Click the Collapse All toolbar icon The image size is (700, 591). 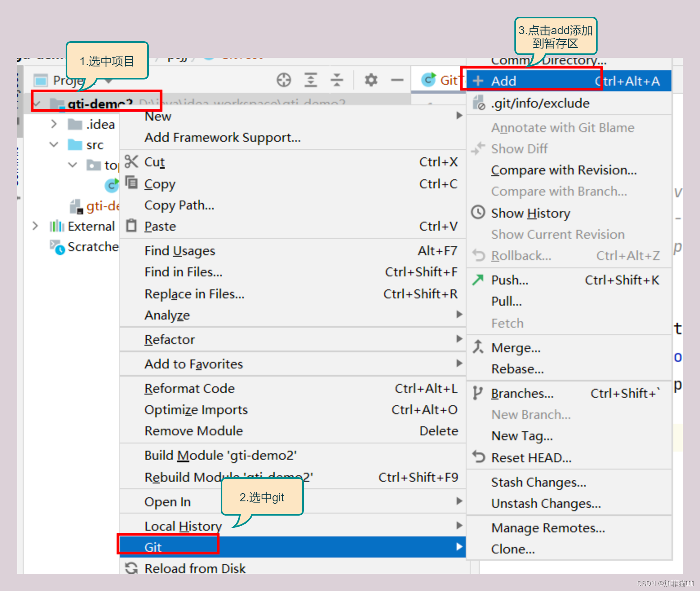[337, 80]
